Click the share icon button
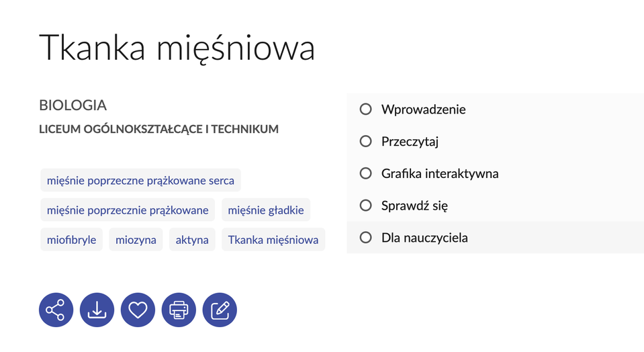 pyautogui.click(x=56, y=310)
